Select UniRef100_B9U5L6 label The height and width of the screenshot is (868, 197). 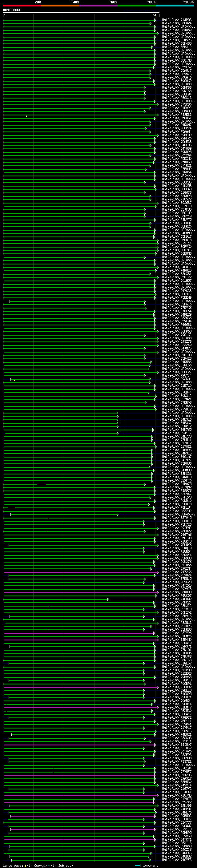(x=177, y=731)
